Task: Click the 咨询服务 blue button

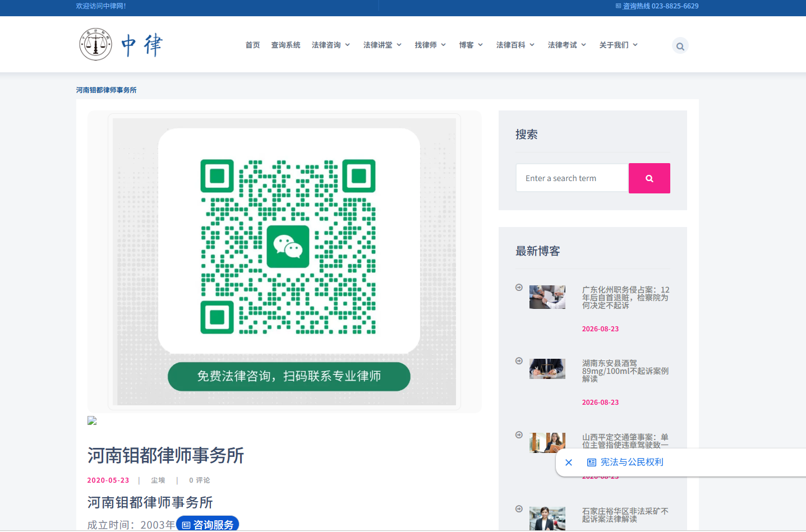Action: click(x=208, y=525)
